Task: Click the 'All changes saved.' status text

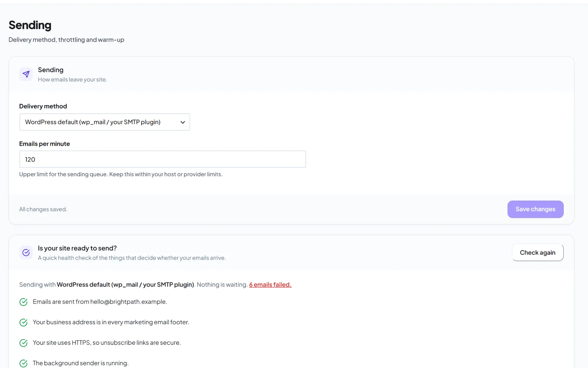Action: (43, 209)
